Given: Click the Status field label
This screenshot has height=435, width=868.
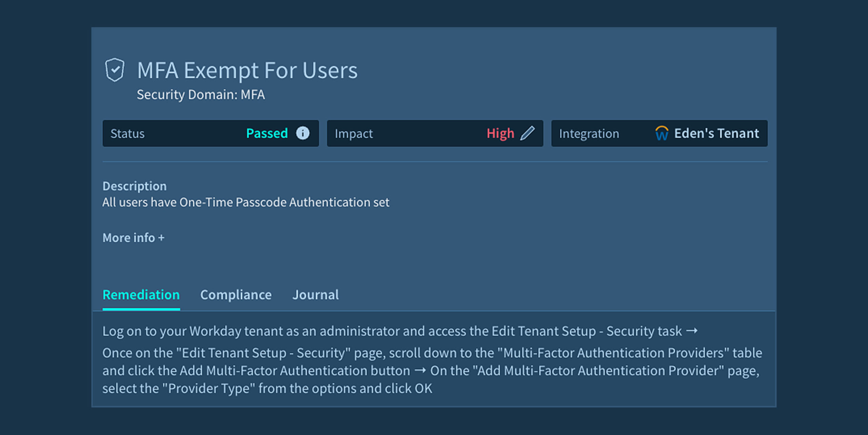Looking at the screenshot, I should pyautogui.click(x=127, y=134).
